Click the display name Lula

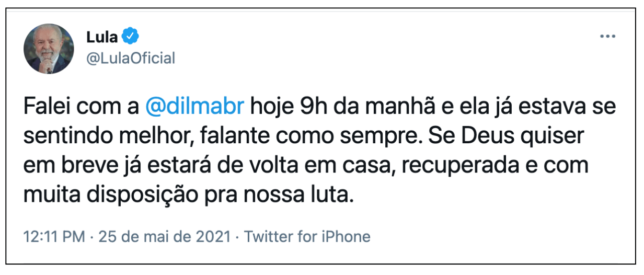tap(102, 37)
